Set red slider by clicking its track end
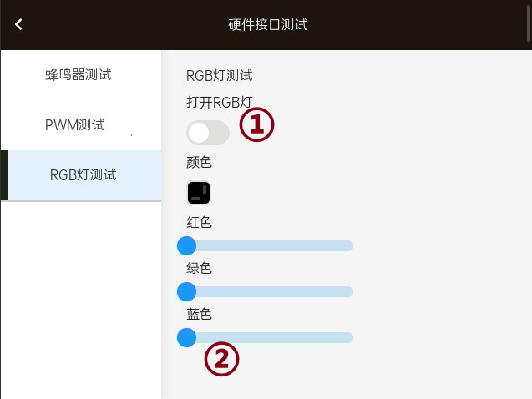Viewport: 532px width, 399px height. point(349,245)
